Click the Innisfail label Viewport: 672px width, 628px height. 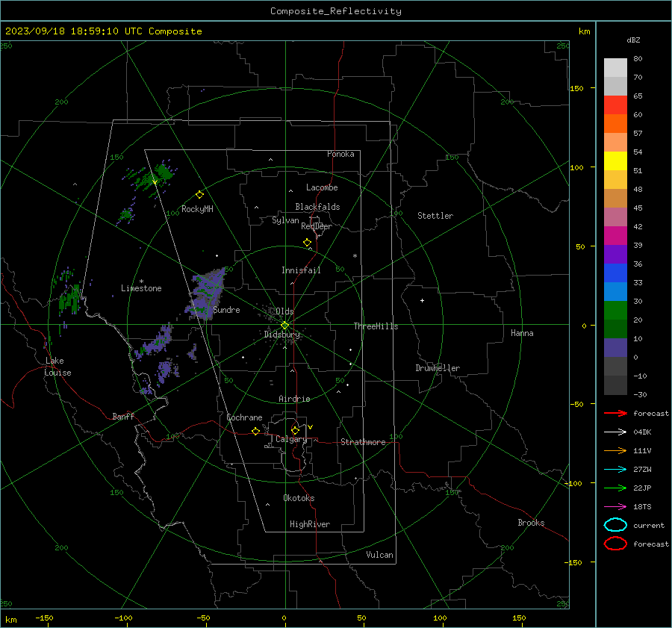pyautogui.click(x=301, y=270)
